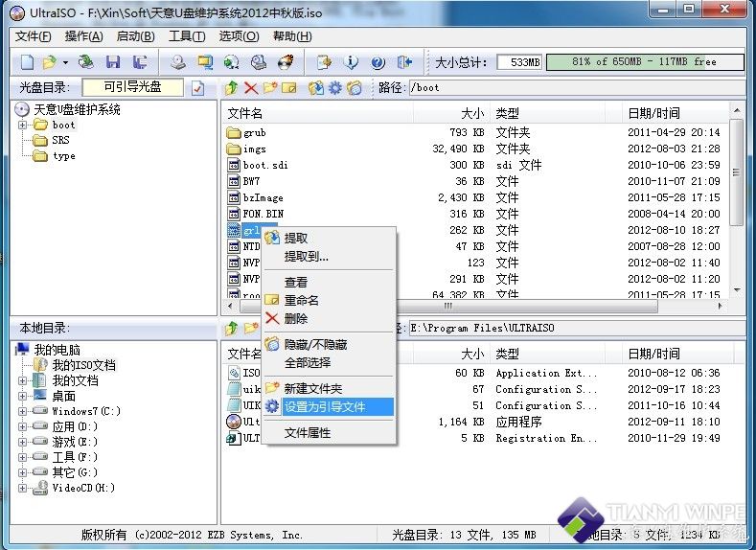Click the Help question mark icon
Image resolution: width=756 pixels, height=550 pixels.
click(x=378, y=62)
